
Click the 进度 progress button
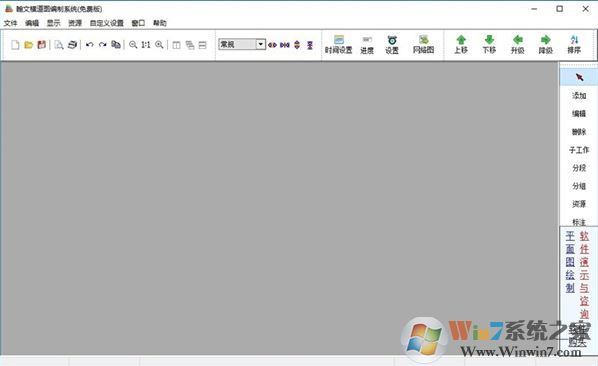pyautogui.click(x=367, y=45)
